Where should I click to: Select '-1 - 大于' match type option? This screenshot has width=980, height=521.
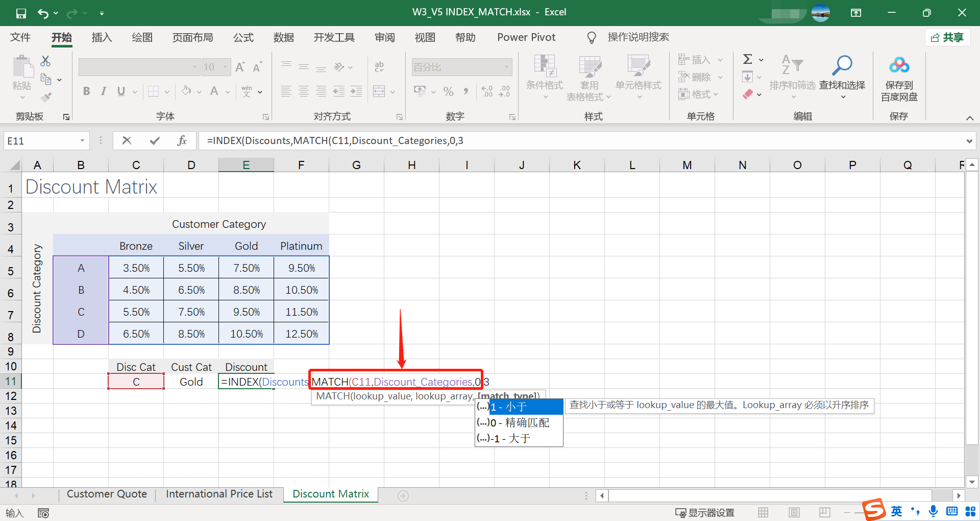[519, 438]
